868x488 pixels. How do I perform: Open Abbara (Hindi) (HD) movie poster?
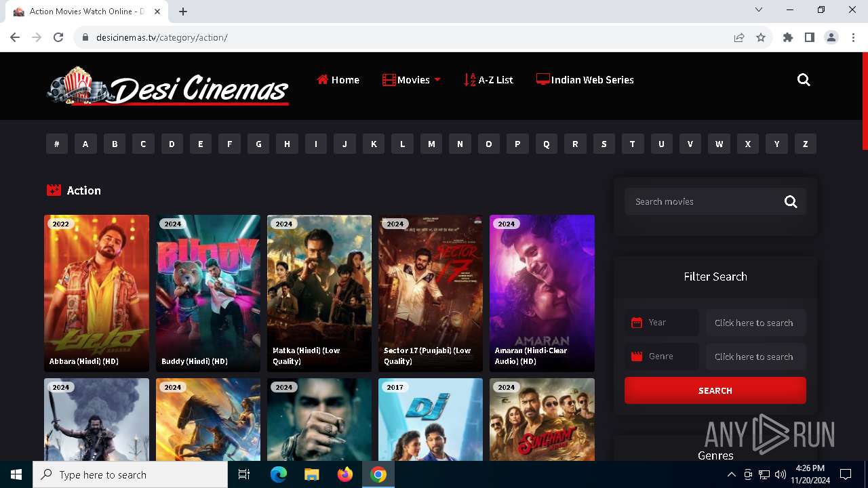pos(96,293)
